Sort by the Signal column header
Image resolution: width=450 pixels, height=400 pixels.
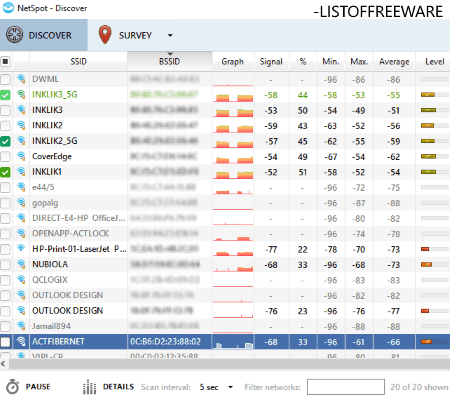(x=271, y=61)
